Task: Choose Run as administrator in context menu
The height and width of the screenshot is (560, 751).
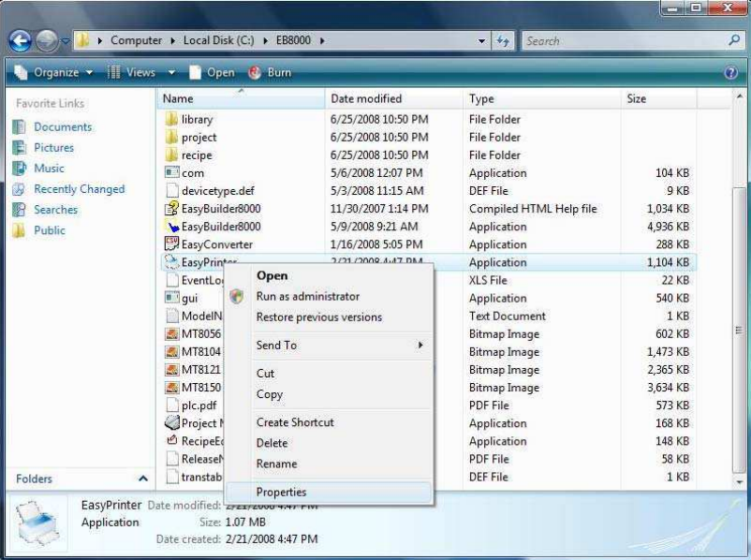Action: (x=307, y=296)
